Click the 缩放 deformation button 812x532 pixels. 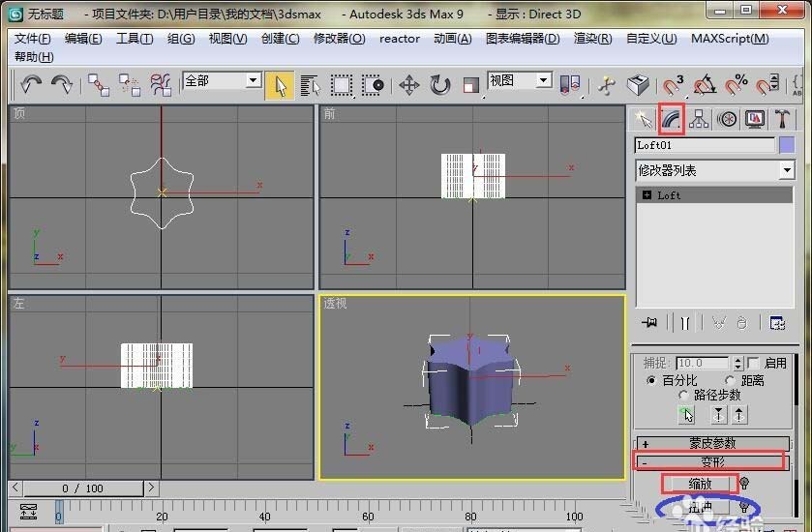[700, 484]
